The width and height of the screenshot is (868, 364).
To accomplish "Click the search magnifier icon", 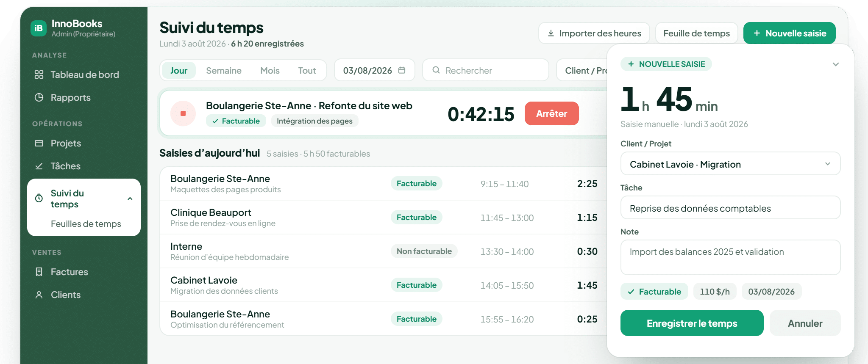I will coord(436,70).
